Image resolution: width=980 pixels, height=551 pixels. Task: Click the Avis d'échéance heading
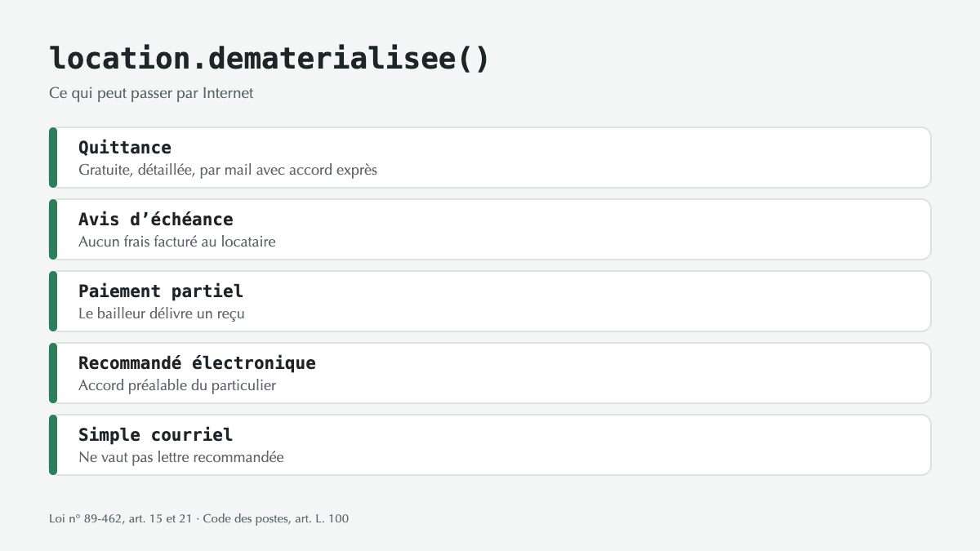[x=156, y=220]
